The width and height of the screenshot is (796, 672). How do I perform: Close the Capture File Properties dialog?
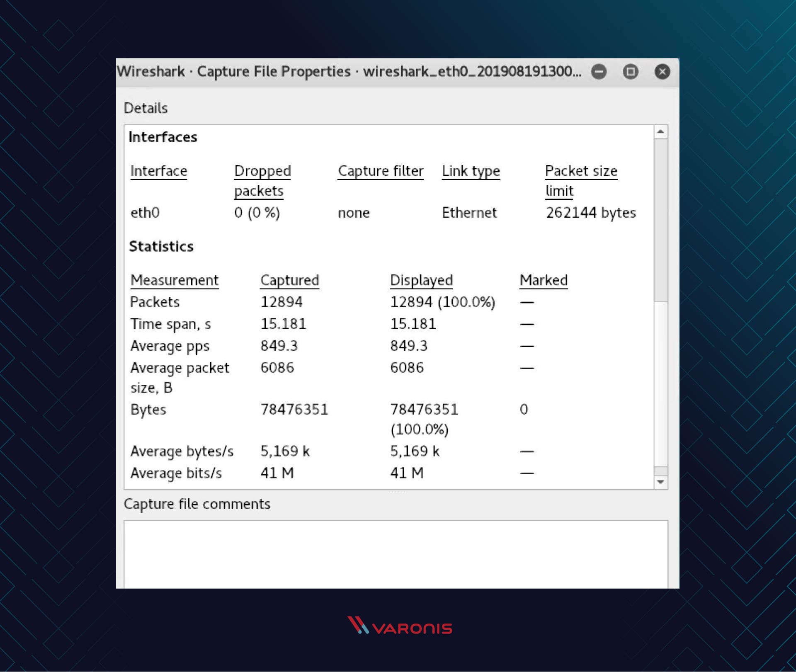pos(662,72)
